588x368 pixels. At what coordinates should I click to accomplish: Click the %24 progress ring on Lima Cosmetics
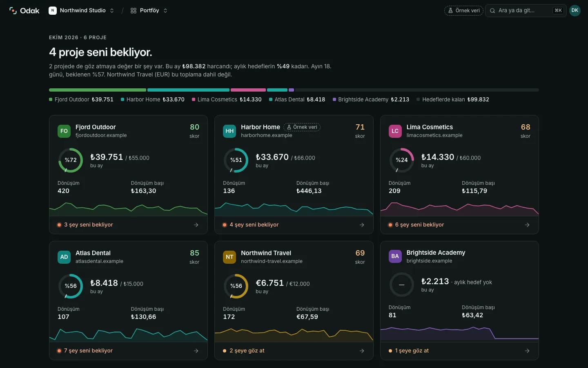point(402,160)
